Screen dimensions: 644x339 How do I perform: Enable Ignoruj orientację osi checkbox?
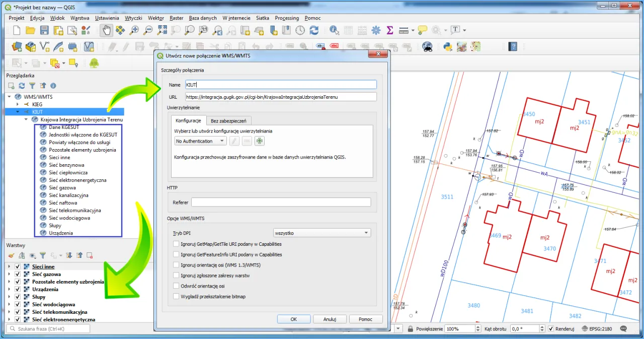tap(176, 265)
